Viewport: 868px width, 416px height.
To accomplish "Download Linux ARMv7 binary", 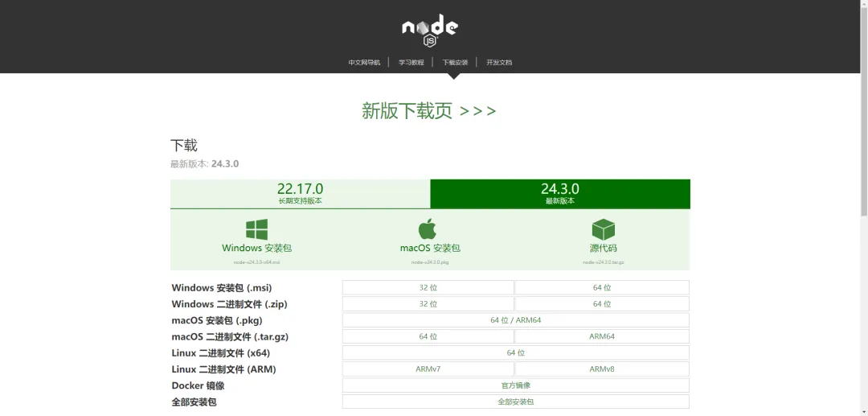I will [428, 369].
